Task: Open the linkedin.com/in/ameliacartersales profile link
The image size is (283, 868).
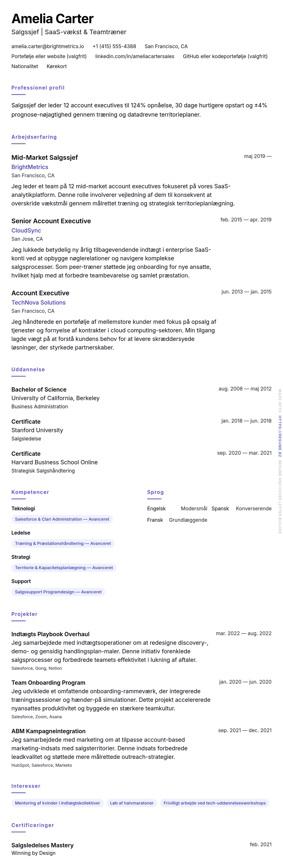Action: tap(134, 56)
